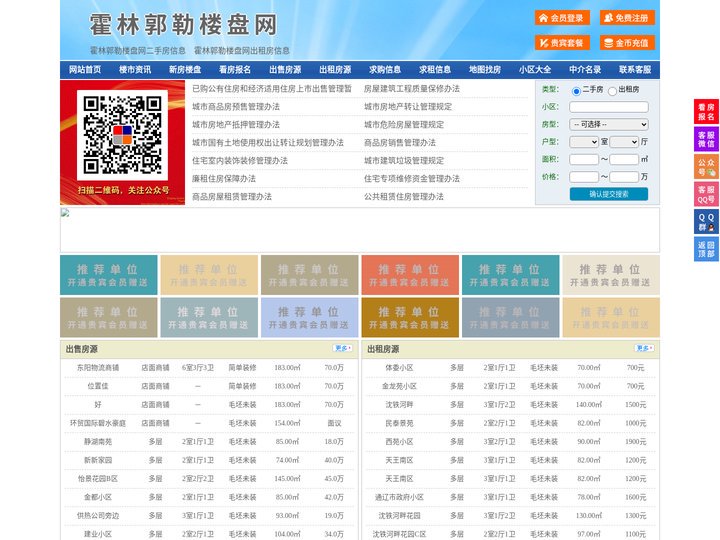Open the 出售房源 nav menu item
Screen dimensions: 720x540
(x=285, y=70)
